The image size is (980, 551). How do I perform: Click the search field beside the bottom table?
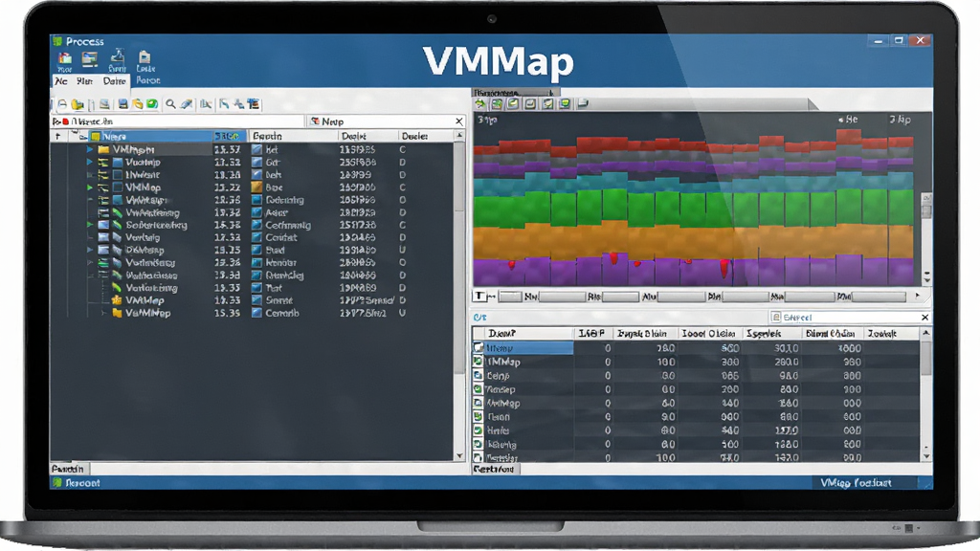(844, 318)
